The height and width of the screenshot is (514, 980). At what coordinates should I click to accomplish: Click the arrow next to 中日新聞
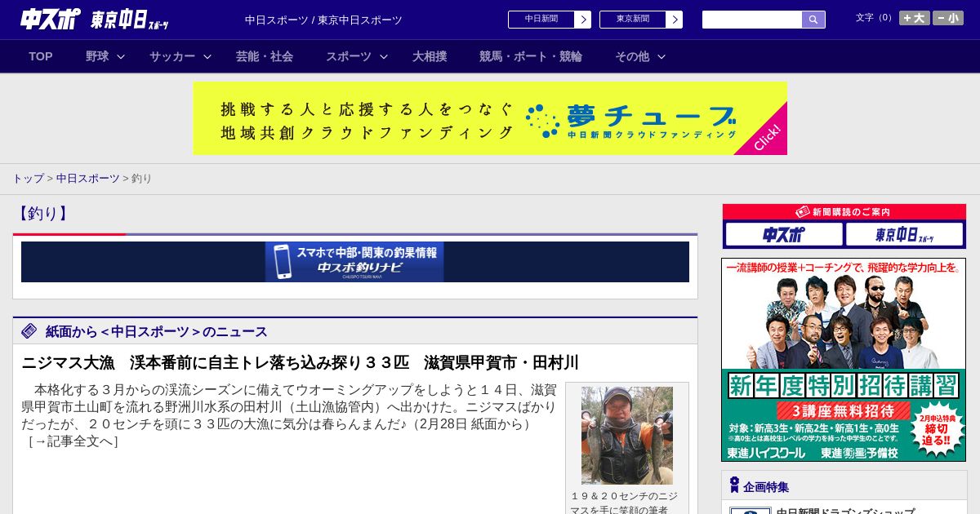click(x=583, y=20)
